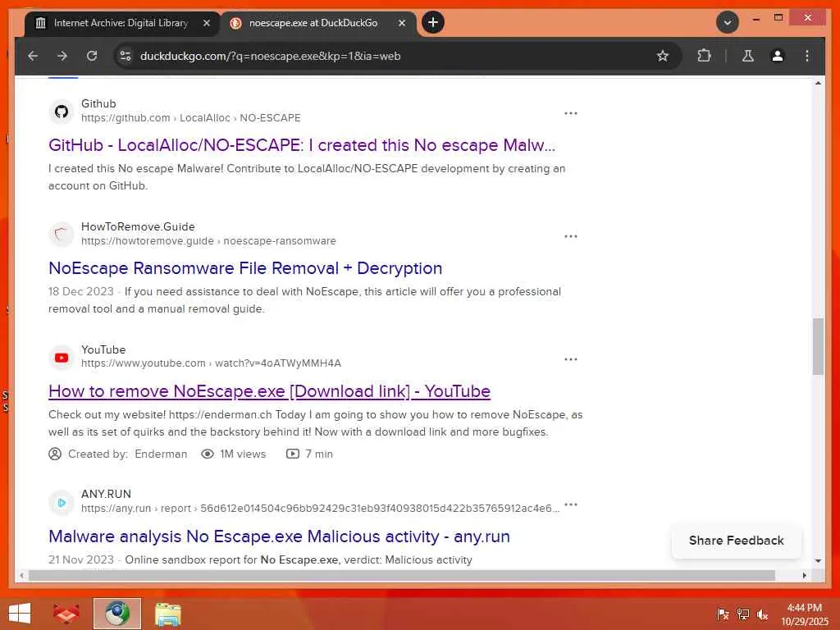Click the scroll up arrow of the page
Image resolution: width=840 pixels, height=630 pixels.
(818, 83)
